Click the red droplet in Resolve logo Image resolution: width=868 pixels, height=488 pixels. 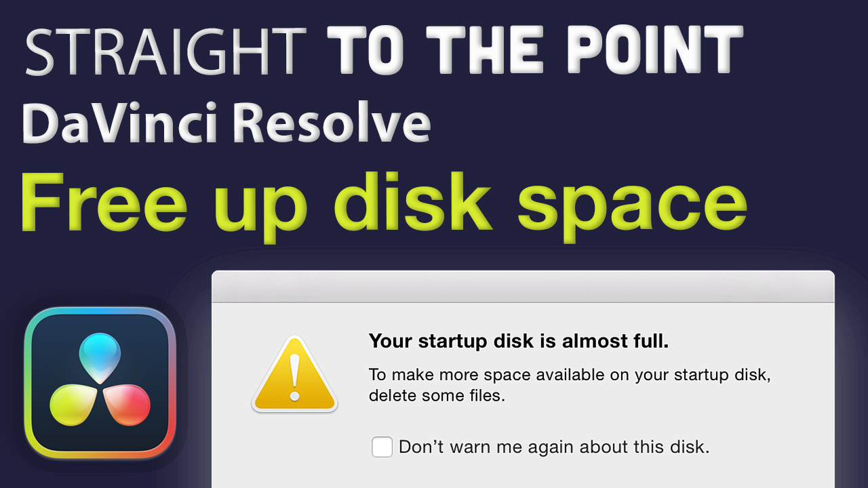[127, 404]
